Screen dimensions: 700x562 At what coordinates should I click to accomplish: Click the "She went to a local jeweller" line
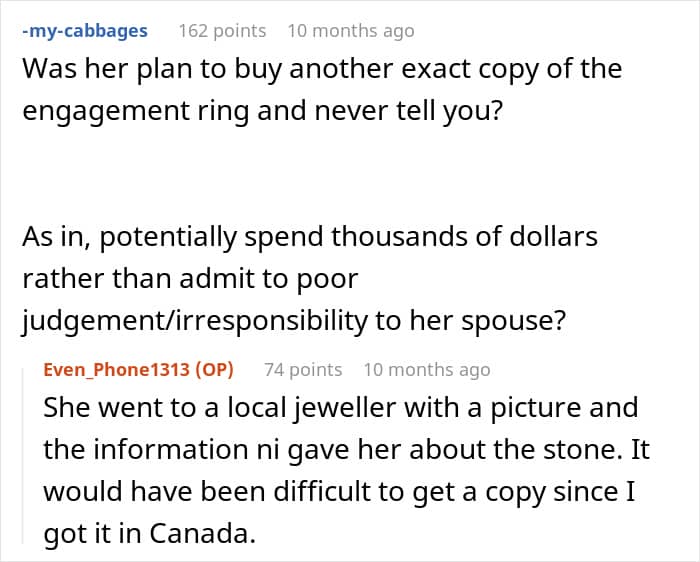341,408
